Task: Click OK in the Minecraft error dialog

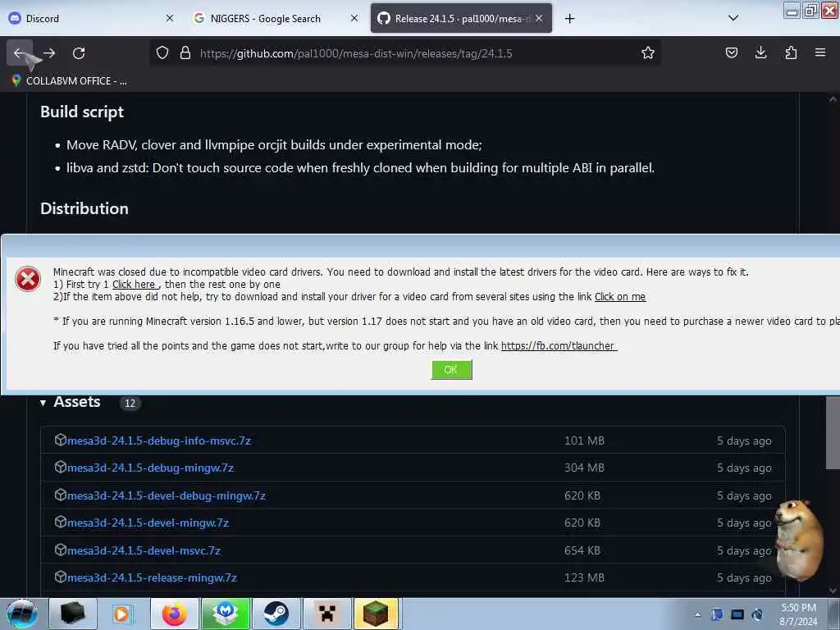Action: point(451,370)
